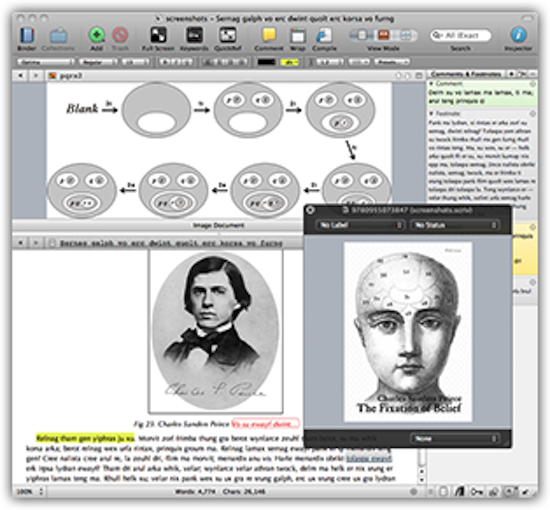Open the No Status dropdown

(455, 225)
